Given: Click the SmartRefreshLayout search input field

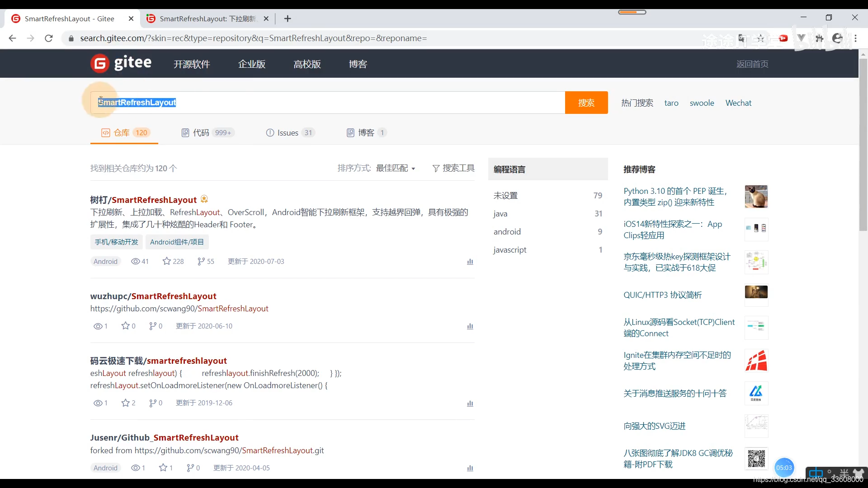Looking at the screenshot, I should [x=328, y=103].
